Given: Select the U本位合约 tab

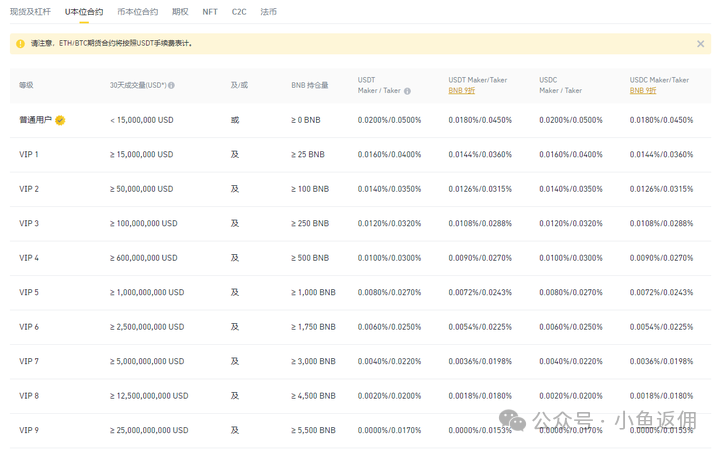Looking at the screenshot, I should coord(84,11).
